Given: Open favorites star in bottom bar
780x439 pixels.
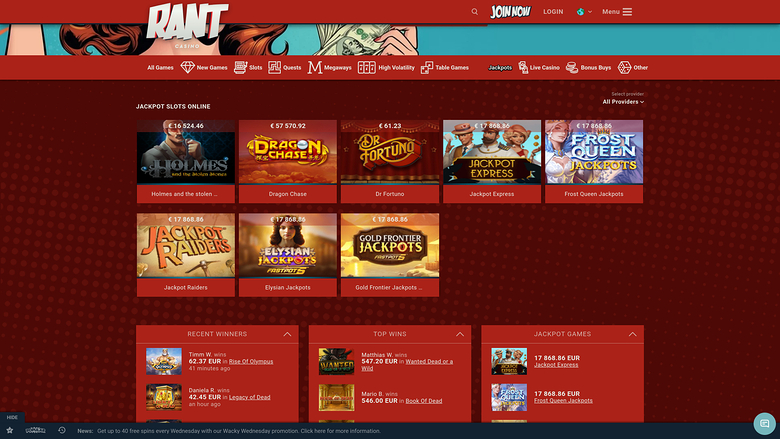Looking at the screenshot, I should click(9, 431).
